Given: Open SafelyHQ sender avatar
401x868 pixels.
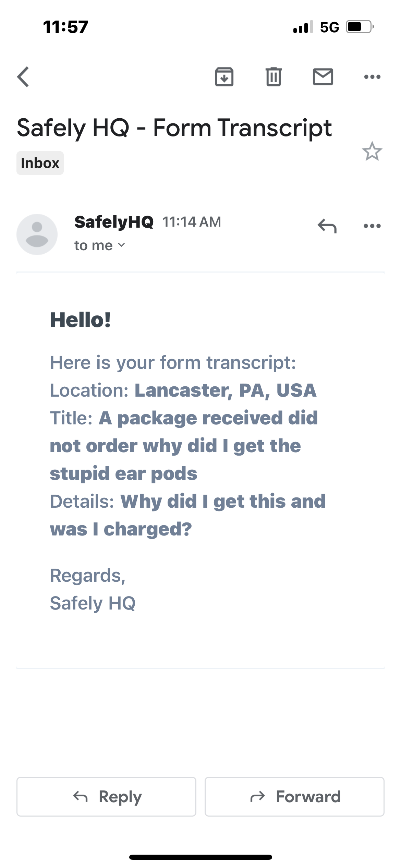Looking at the screenshot, I should 37,234.
